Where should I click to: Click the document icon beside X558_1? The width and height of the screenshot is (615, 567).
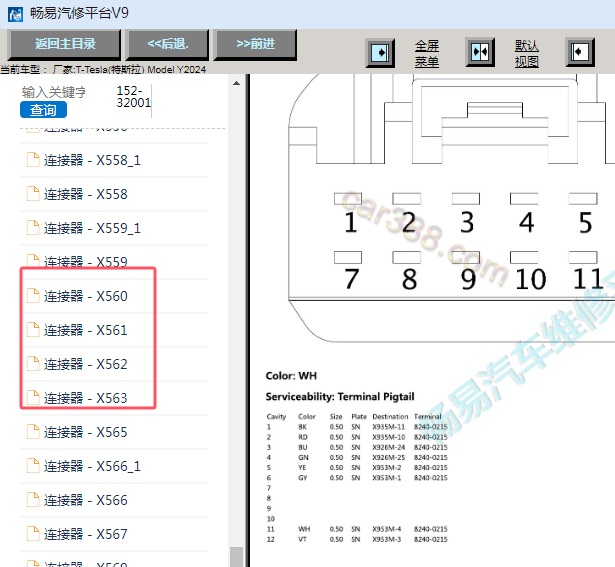pyautogui.click(x=33, y=160)
